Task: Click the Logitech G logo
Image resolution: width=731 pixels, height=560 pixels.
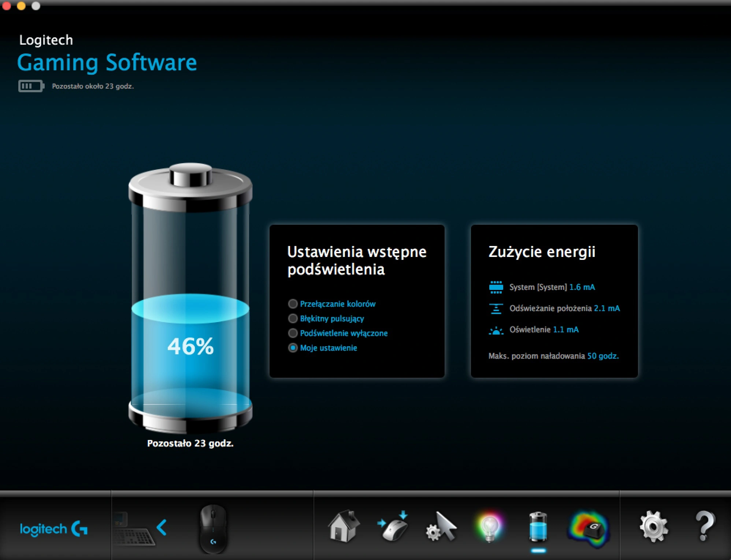Action: (53, 529)
